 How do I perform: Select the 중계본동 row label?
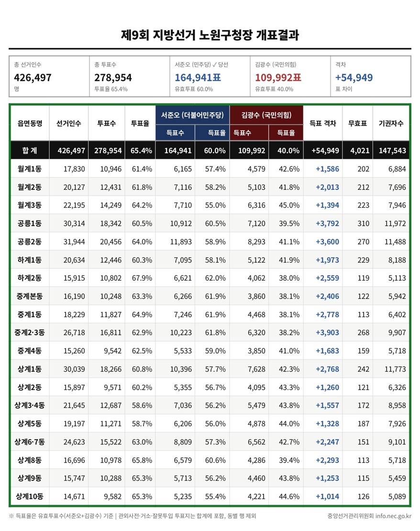30,296
